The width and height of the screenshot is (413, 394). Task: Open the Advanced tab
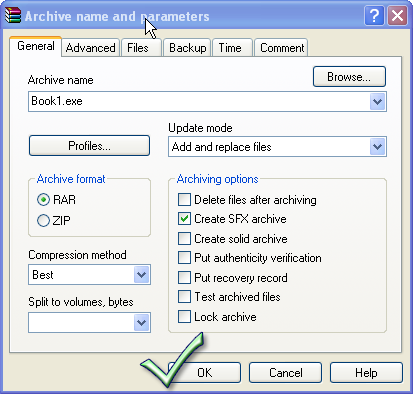coord(90,48)
